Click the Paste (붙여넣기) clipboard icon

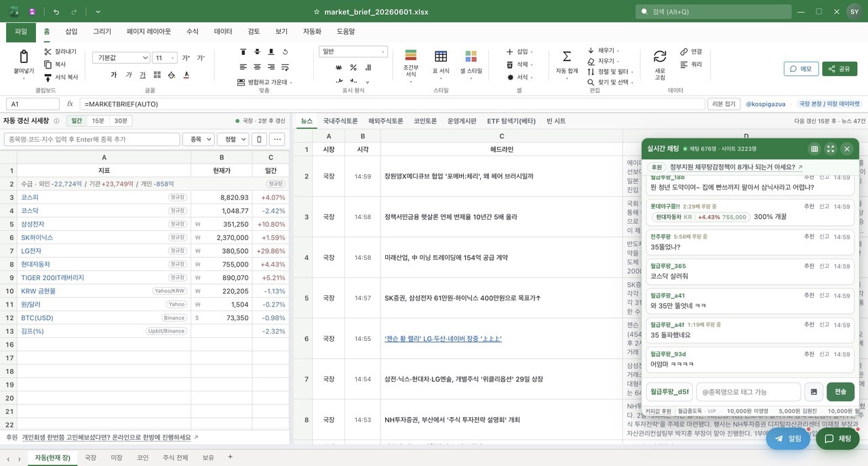tap(24, 56)
